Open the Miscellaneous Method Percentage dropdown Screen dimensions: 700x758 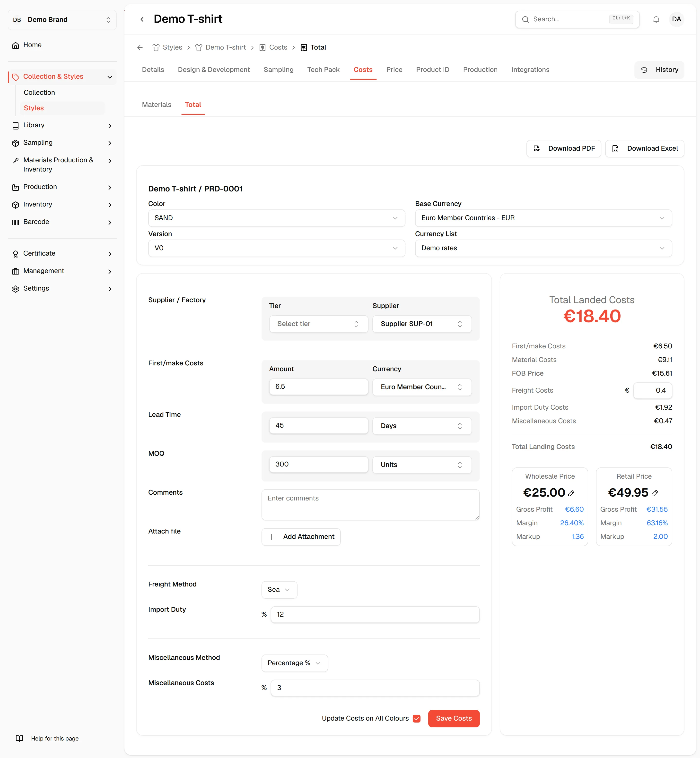pyautogui.click(x=295, y=663)
